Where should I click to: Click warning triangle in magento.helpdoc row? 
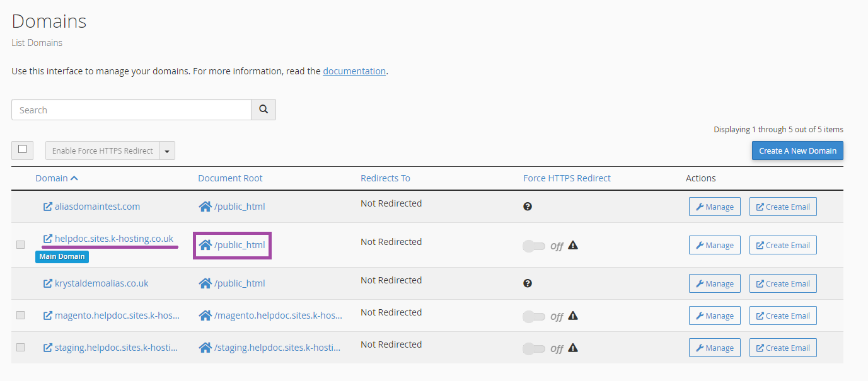573,316
